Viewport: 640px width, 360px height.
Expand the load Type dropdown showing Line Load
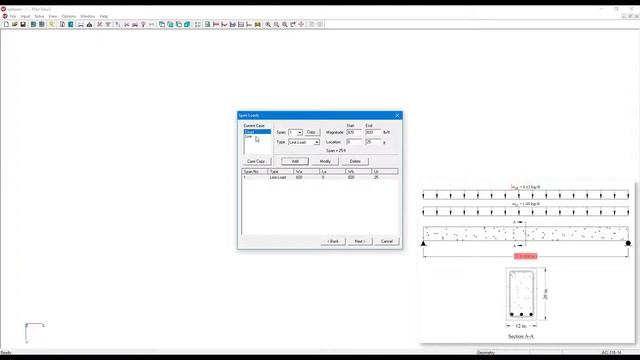[x=317, y=142]
